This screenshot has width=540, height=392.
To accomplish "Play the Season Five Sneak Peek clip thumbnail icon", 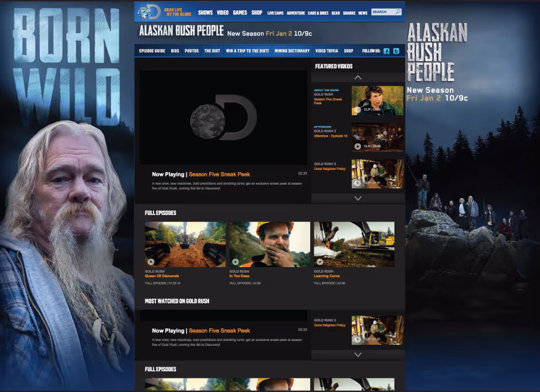I will (358, 110).
